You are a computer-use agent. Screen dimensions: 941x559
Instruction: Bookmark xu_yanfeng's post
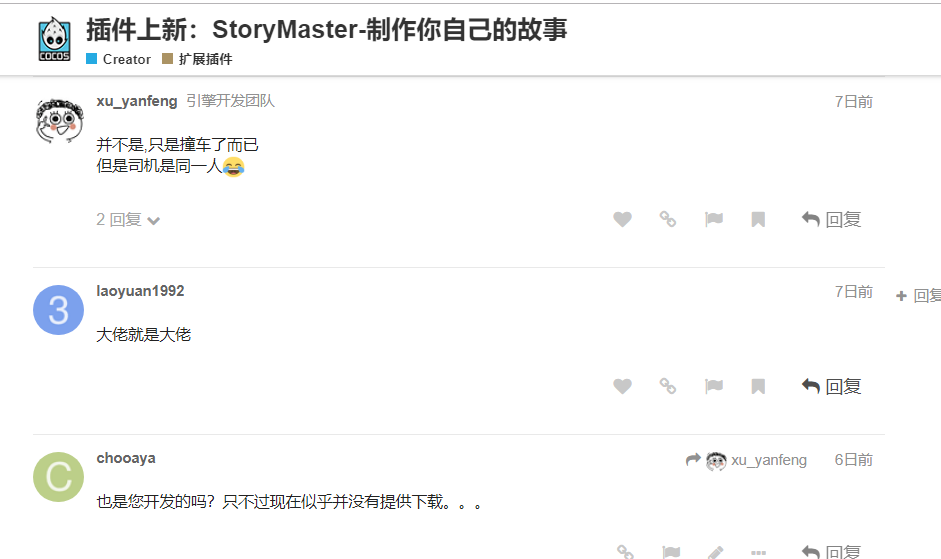pyautogui.click(x=758, y=220)
